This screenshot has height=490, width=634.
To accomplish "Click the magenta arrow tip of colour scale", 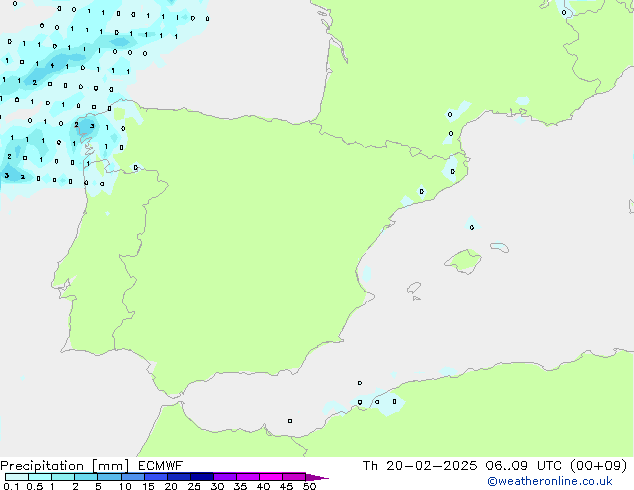I will click(x=322, y=478).
